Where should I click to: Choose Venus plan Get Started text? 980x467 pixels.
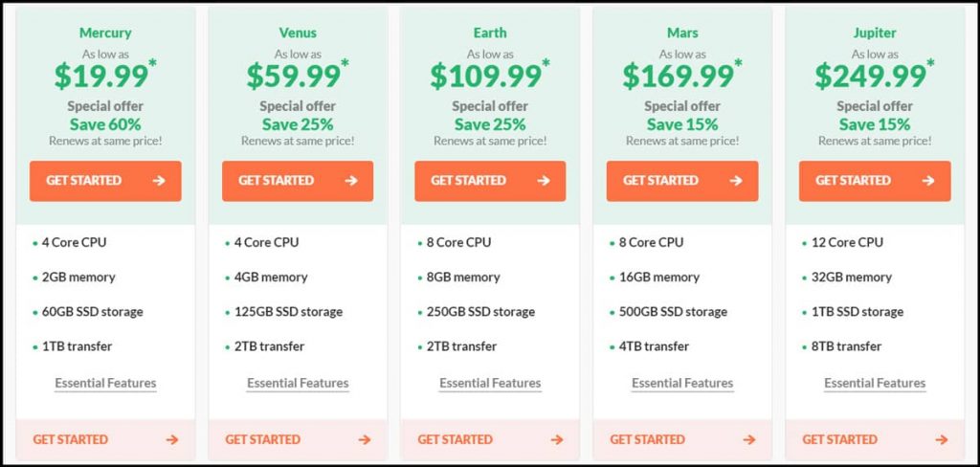(x=276, y=181)
